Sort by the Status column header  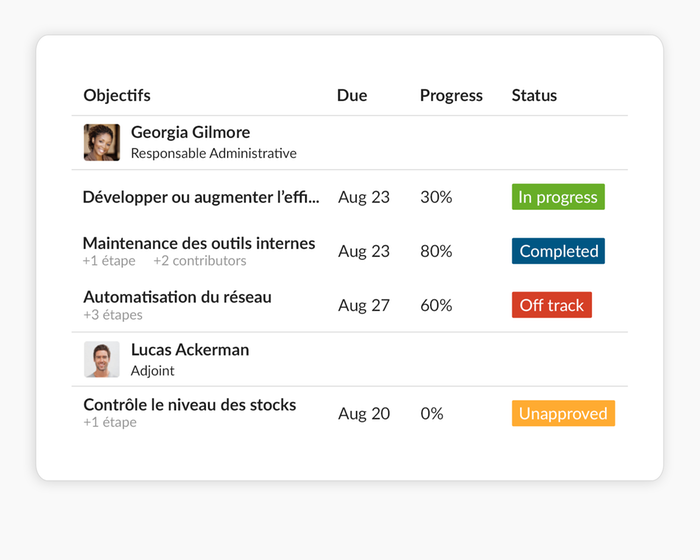534,96
